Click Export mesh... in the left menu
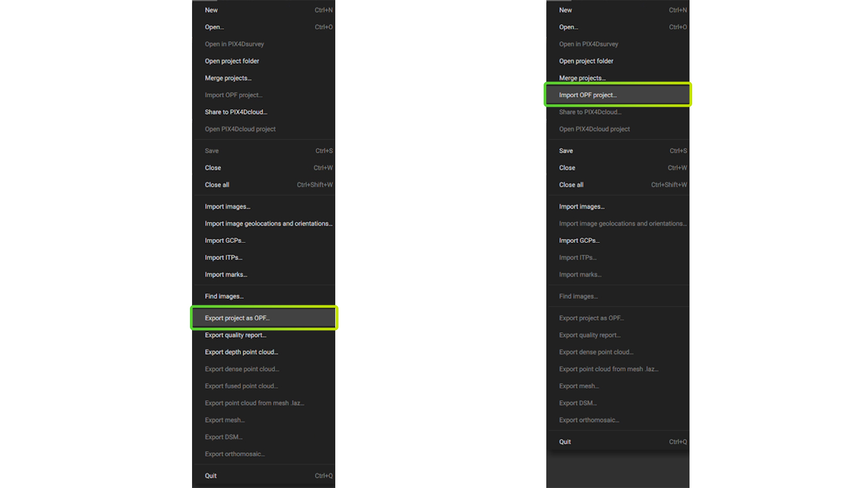Screen dimensions: 868x488 pos(264,420)
